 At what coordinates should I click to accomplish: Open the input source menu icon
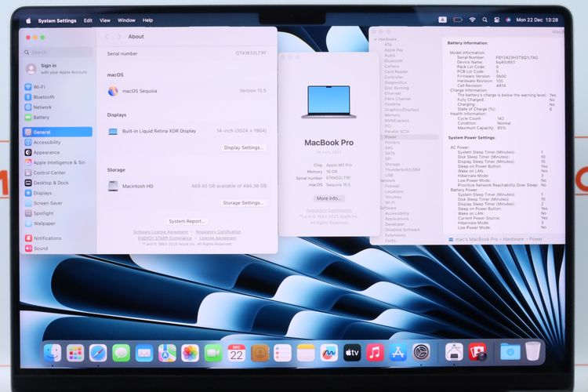click(x=442, y=20)
